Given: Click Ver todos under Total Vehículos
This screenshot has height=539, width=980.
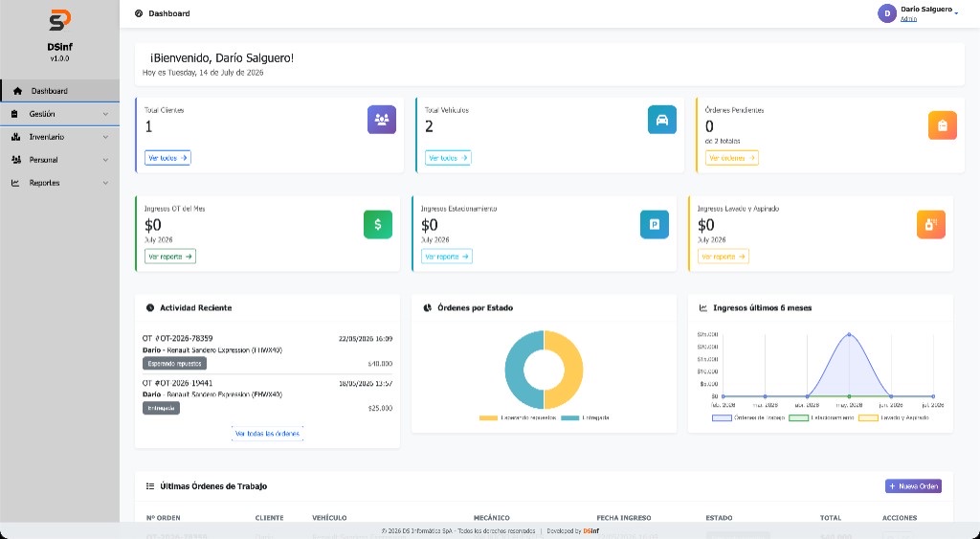Looking at the screenshot, I should [448, 158].
